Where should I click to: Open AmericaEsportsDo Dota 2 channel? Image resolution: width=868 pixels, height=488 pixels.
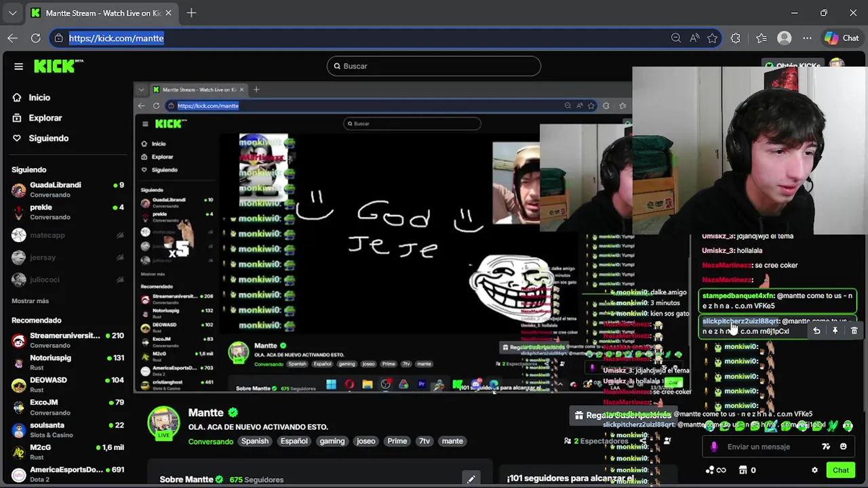tap(68, 474)
